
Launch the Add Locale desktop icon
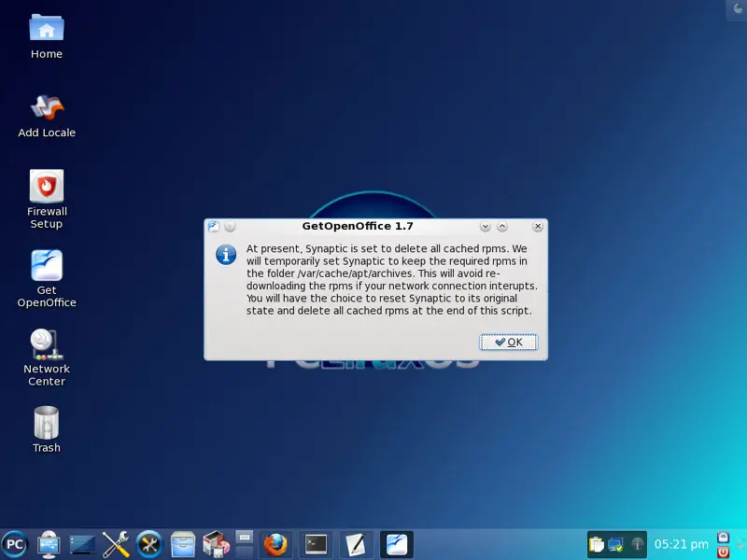[47, 116]
